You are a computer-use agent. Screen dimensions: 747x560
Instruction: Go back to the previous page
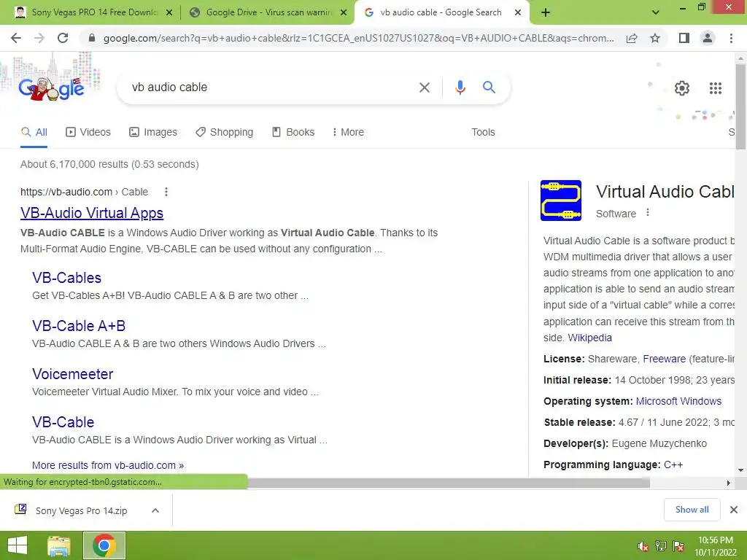tap(16, 38)
